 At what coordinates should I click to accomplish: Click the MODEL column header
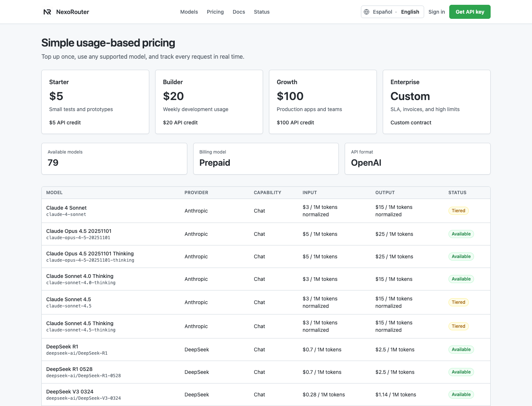[54, 193]
